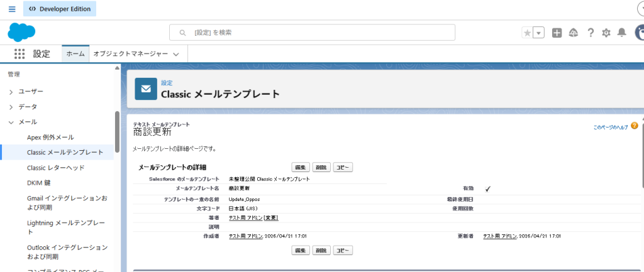Open Lightning メールテンプレート in sidebar
The image size is (644, 272).
pyautogui.click(x=66, y=227)
